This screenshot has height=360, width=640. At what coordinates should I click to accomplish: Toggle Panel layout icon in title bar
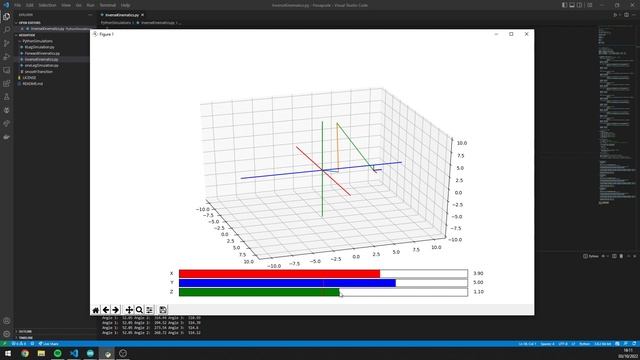pyautogui.click(x=572, y=5)
